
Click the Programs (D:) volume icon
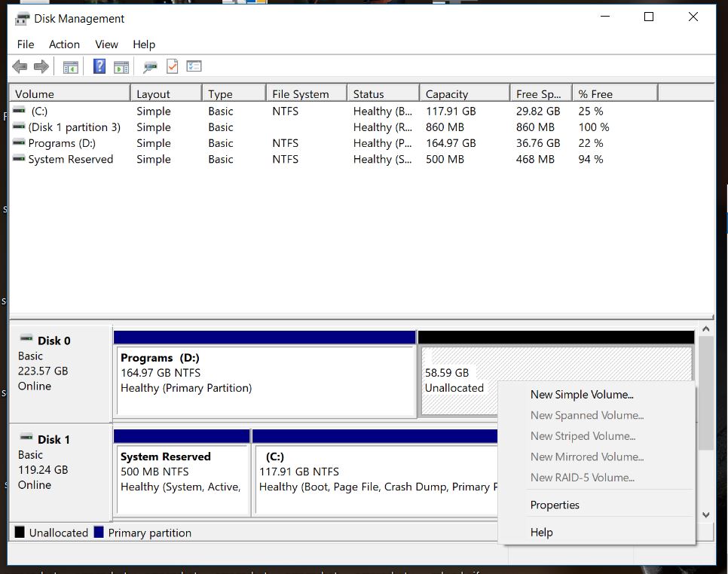click(19, 143)
